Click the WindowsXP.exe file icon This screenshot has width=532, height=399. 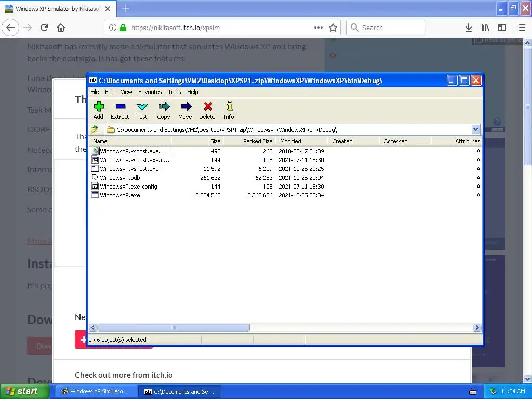coord(95,195)
